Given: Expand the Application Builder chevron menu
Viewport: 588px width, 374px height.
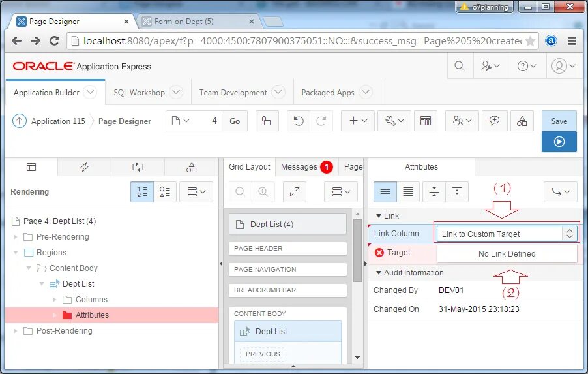Looking at the screenshot, I should 90,92.
